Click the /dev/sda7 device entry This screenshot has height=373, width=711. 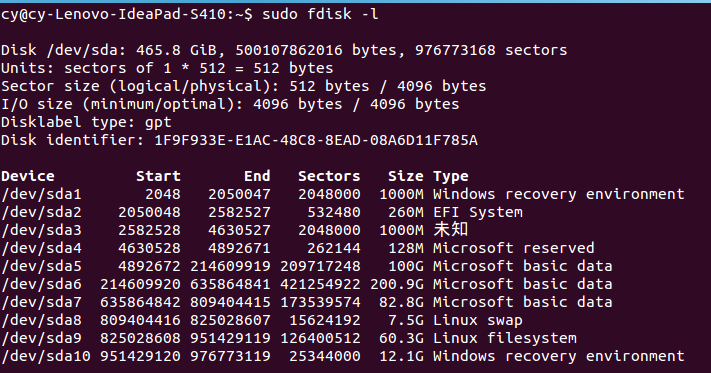(x=41, y=302)
